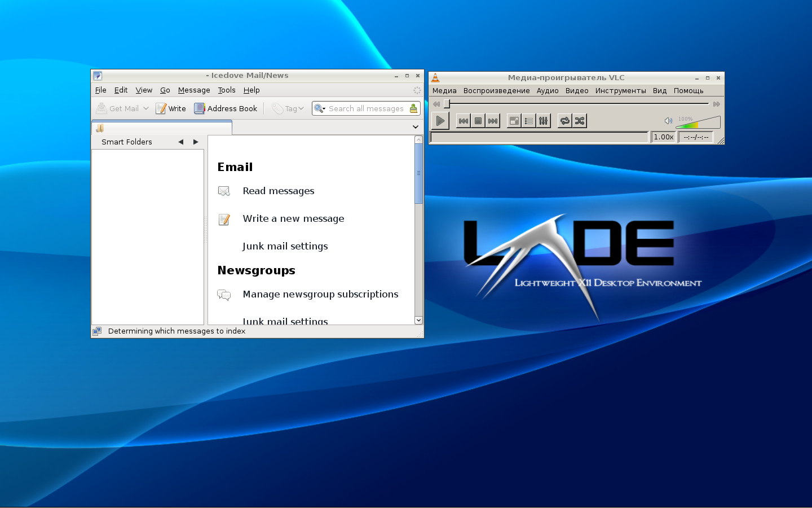The width and height of the screenshot is (812, 508).
Task: Skip to next track in VLC
Action: click(493, 121)
